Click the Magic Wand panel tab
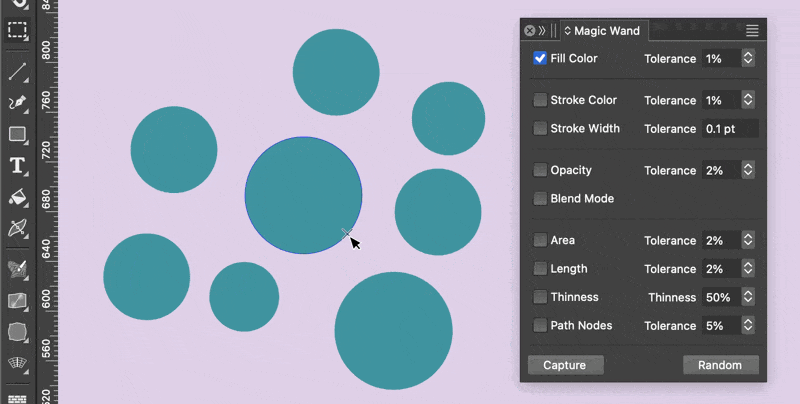The width and height of the screenshot is (800, 404). [x=606, y=31]
